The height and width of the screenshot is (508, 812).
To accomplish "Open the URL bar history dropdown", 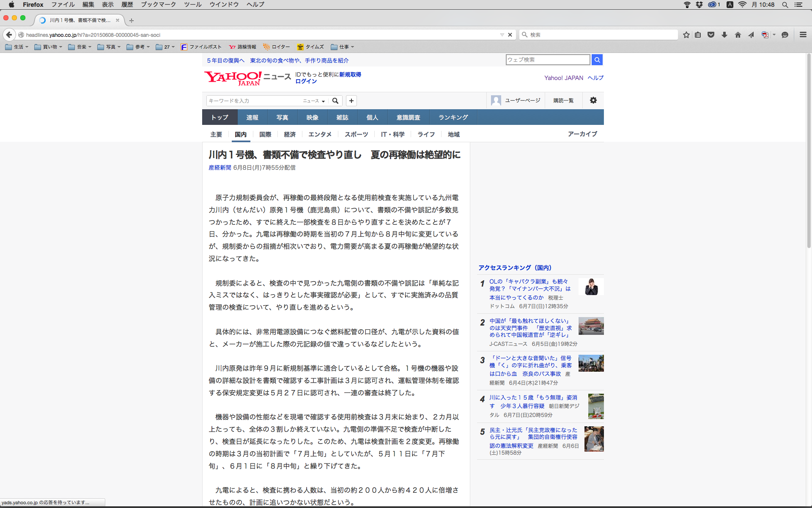I will 502,35.
